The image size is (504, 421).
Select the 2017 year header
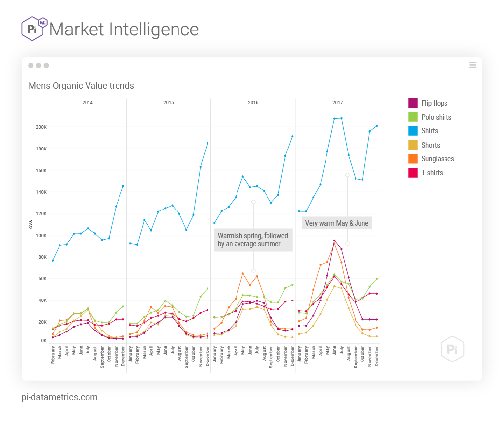click(337, 103)
